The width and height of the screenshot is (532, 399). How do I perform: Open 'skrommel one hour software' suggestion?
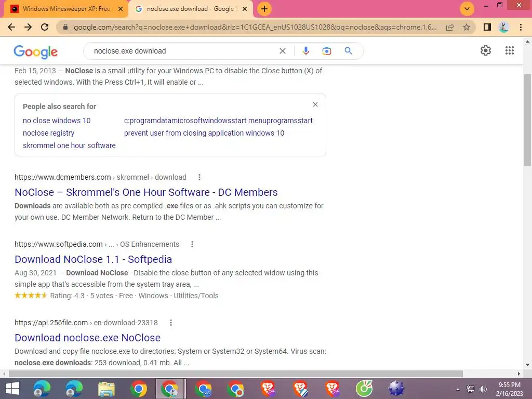point(69,145)
